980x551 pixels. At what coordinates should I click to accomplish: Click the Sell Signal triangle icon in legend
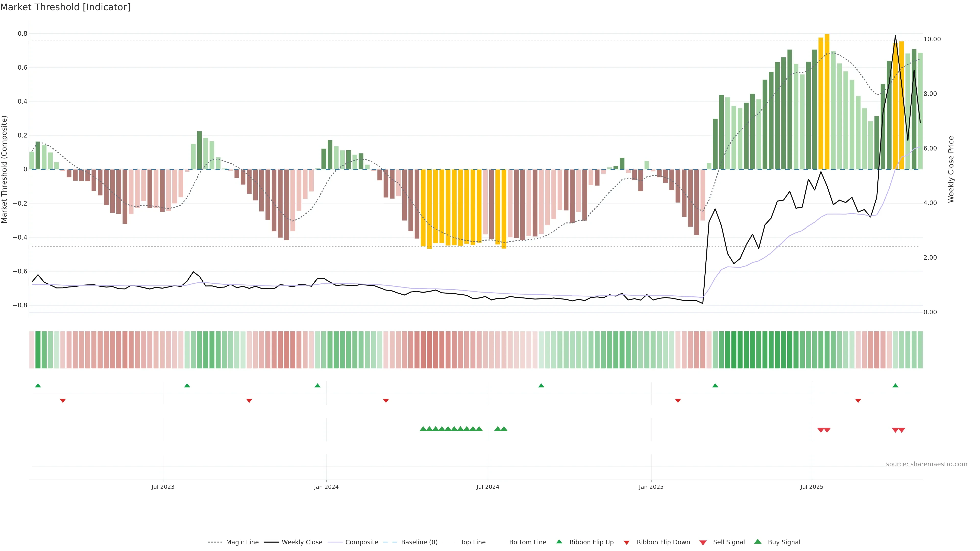click(x=703, y=543)
